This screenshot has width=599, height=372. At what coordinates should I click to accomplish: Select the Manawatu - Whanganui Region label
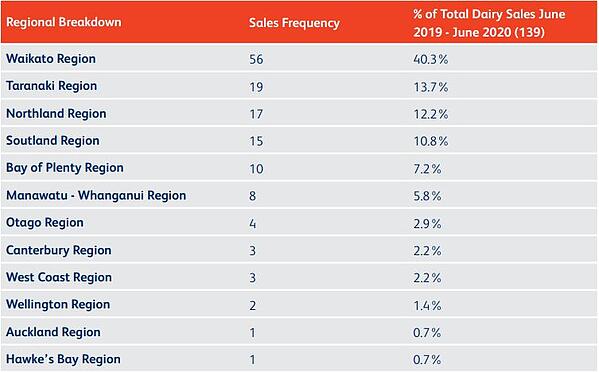tap(96, 196)
